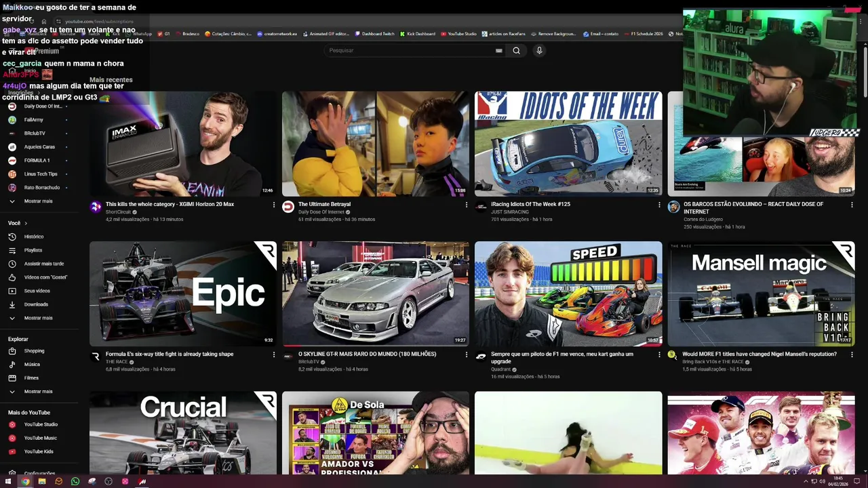Open the FORMULA 1 channel subscription

37,161
